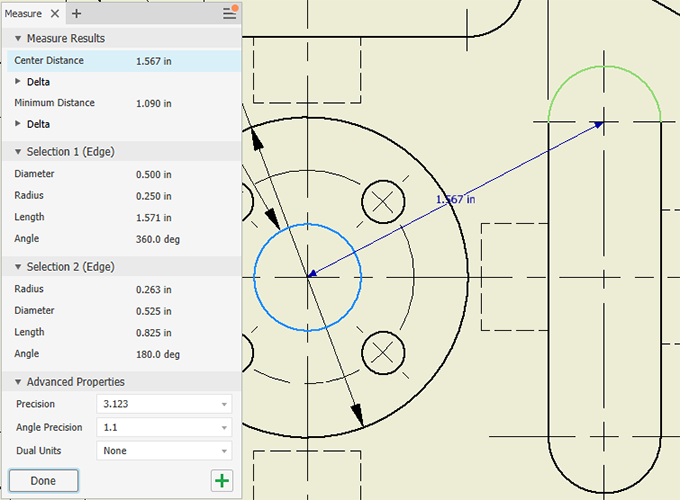Open the Angle Precision dropdown
Viewport: 680px width, 500px height.
(164, 427)
